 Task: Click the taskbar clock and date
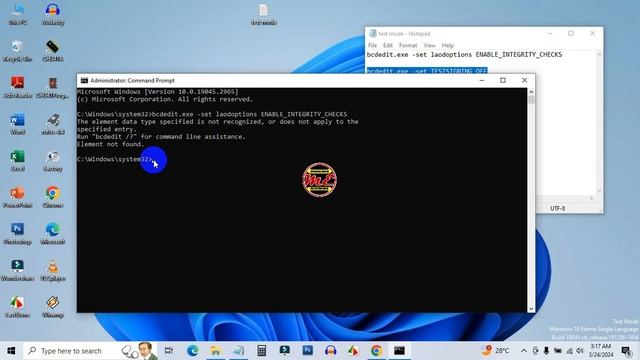click(x=601, y=351)
